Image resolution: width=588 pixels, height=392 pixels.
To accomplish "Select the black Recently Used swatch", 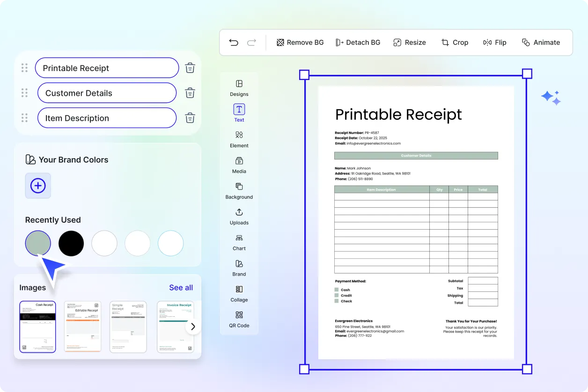I will pos(71,243).
